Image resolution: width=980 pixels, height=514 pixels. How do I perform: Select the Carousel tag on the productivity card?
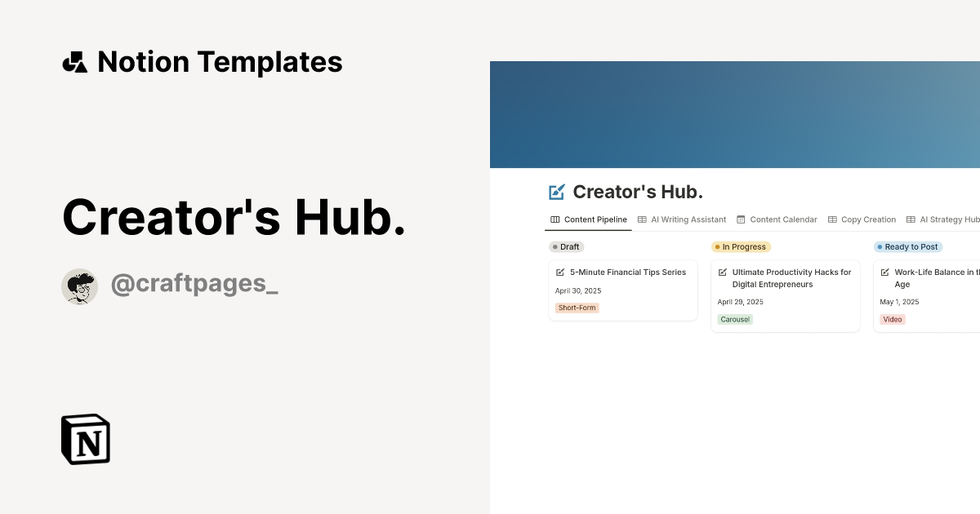[x=735, y=319]
